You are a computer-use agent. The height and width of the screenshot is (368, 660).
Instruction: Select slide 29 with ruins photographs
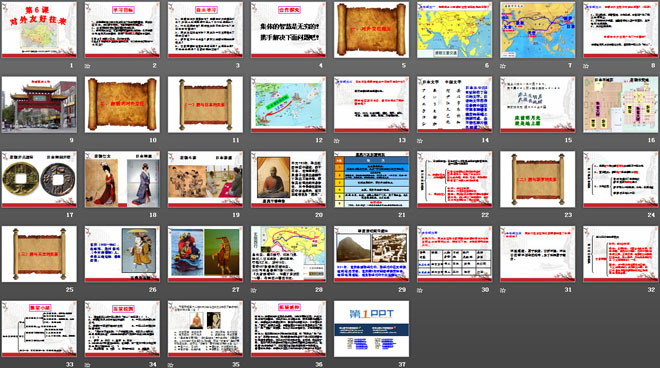(371, 254)
